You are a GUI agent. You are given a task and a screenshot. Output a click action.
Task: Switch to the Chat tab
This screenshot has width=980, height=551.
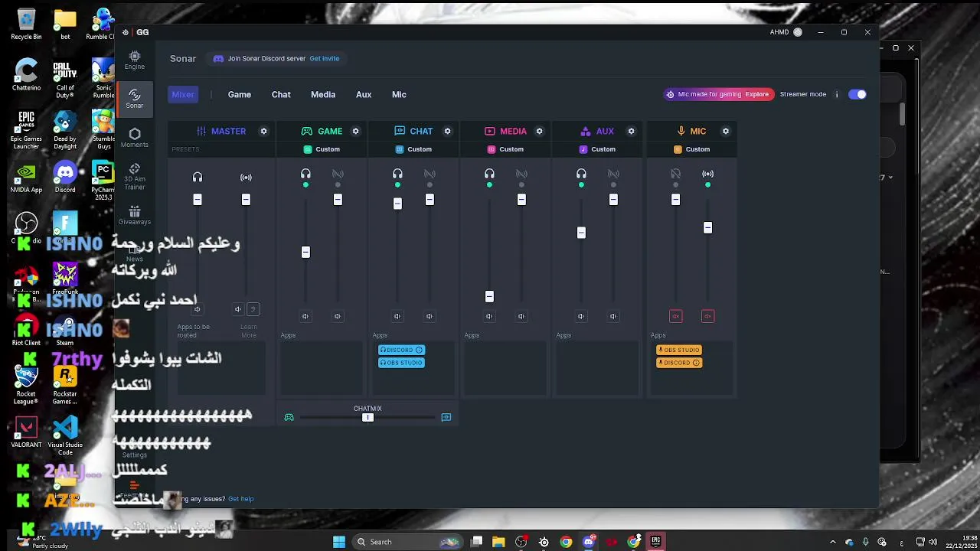click(x=281, y=94)
